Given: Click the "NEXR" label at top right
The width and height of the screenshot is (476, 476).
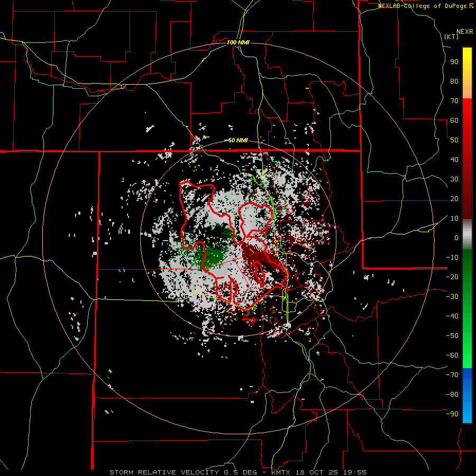Looking at the screenshot, I should (x=465, y=32).
